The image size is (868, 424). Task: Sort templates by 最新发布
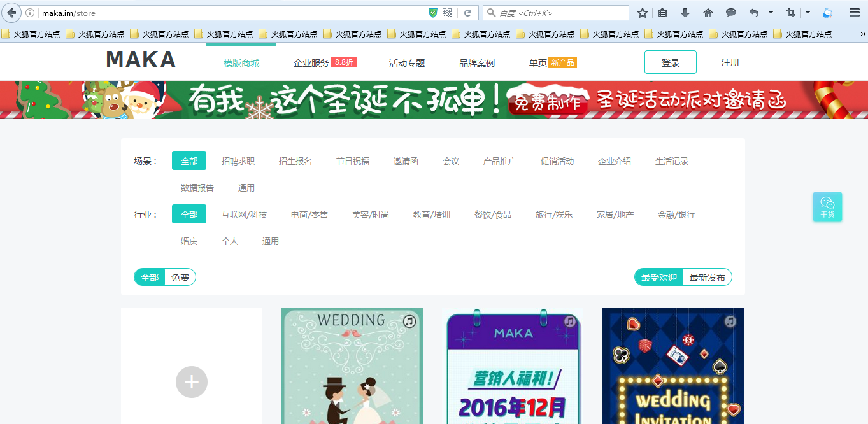click(x=707, y=278)
